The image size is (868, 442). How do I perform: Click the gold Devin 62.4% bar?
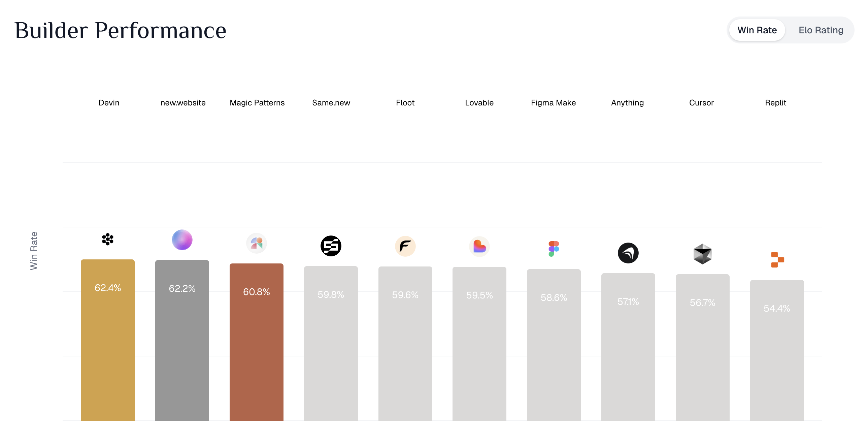108,340
